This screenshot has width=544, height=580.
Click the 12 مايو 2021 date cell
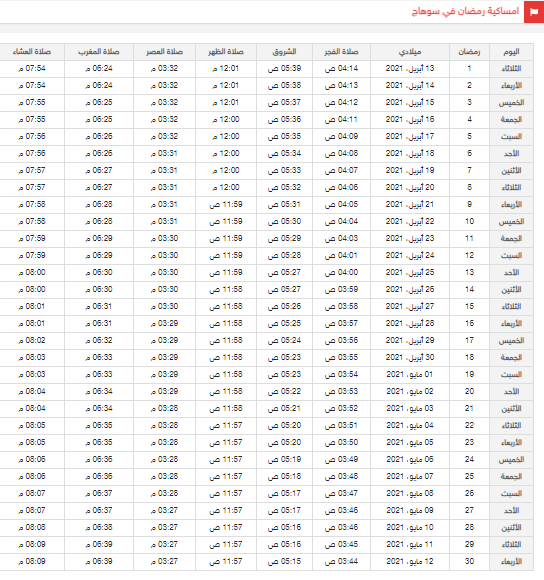(x=410, y=561)
